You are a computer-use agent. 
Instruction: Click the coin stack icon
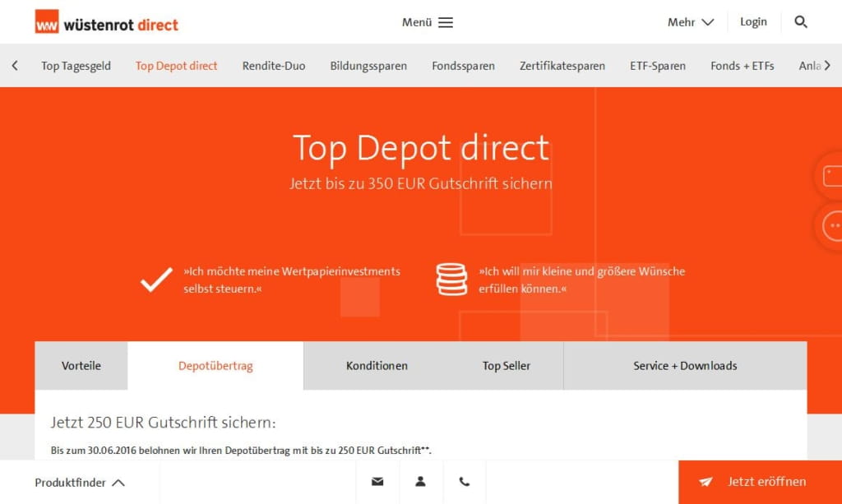(x=451, y=279)
